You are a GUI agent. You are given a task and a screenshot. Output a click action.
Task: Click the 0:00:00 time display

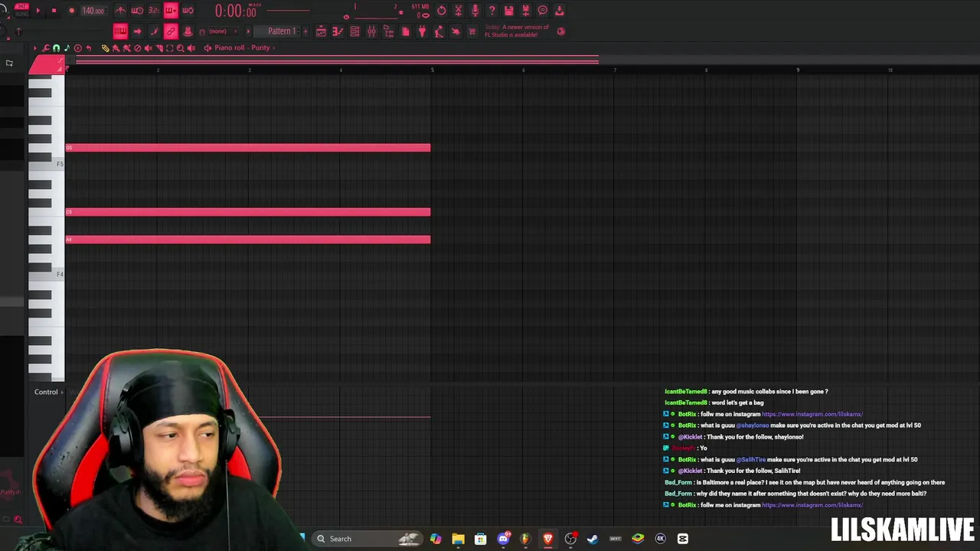coord(236,11)
